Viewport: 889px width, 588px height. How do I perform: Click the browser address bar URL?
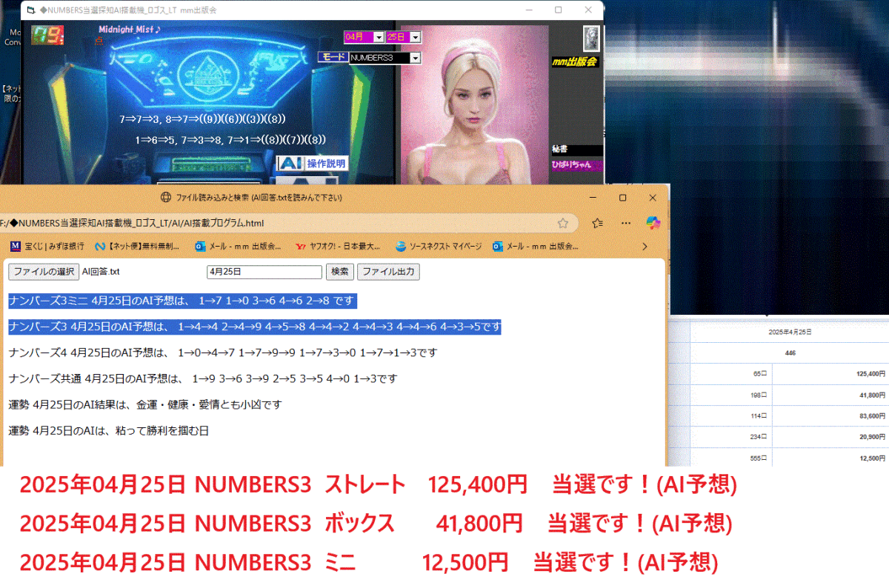point(132,223)
